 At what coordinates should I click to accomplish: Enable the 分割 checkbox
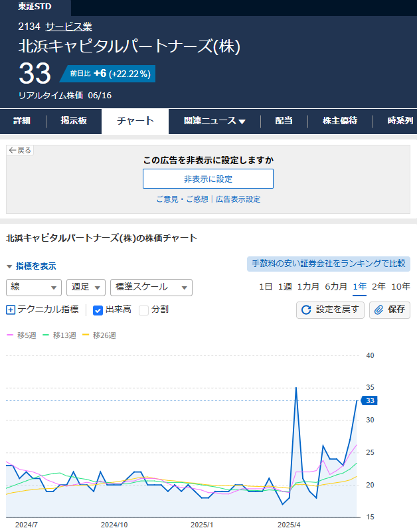pos(144,310)
